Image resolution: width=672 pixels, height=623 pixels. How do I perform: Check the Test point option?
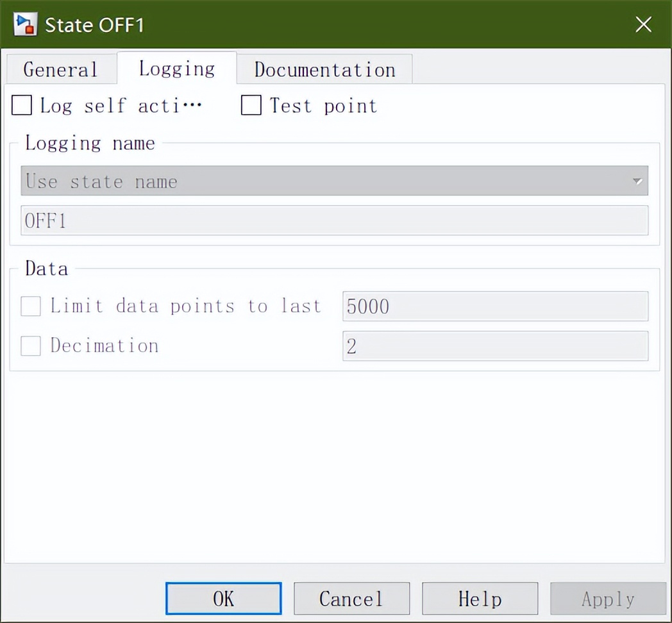coord(251,105)
